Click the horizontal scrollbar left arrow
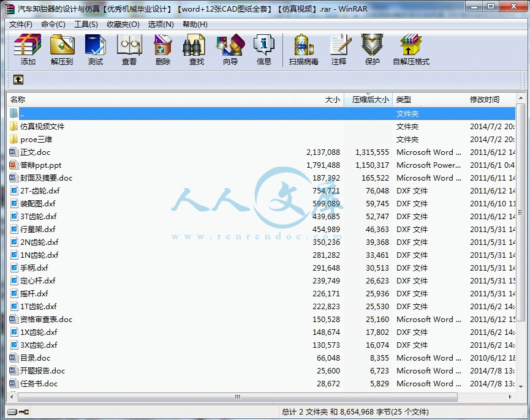Screen dimensions: 530x420 click(12, 397)
